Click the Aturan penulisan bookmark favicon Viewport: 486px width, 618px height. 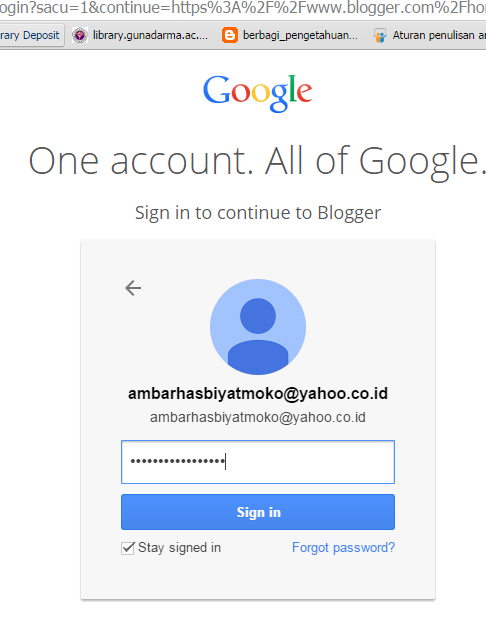coord(380,35)
